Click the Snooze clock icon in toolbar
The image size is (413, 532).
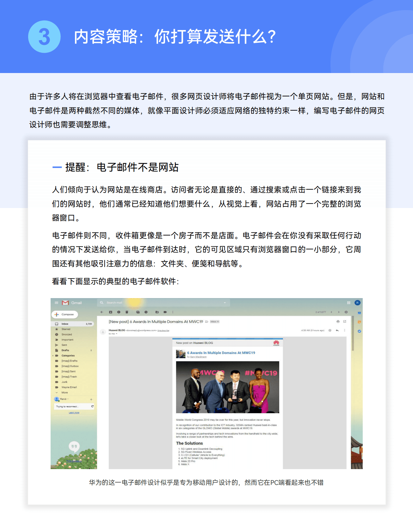click(x=146, y=312)
